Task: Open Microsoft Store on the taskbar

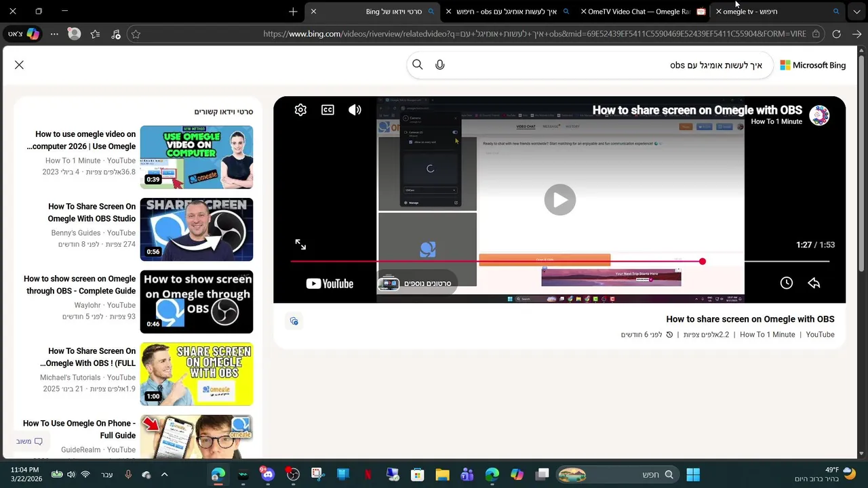Action: 417,474
